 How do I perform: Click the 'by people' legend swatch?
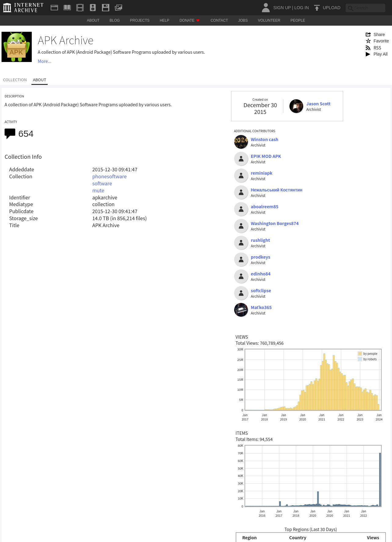360,354
